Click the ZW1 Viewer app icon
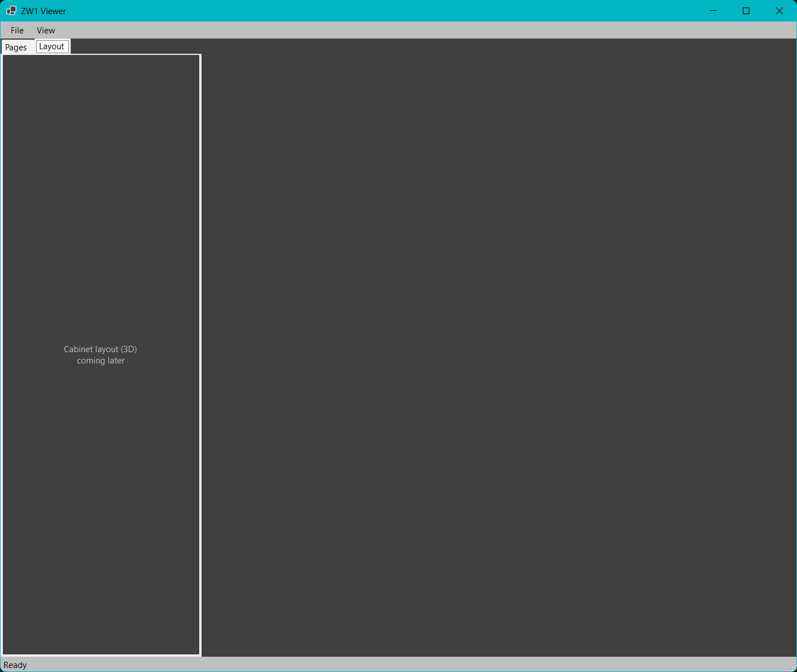 11,11
